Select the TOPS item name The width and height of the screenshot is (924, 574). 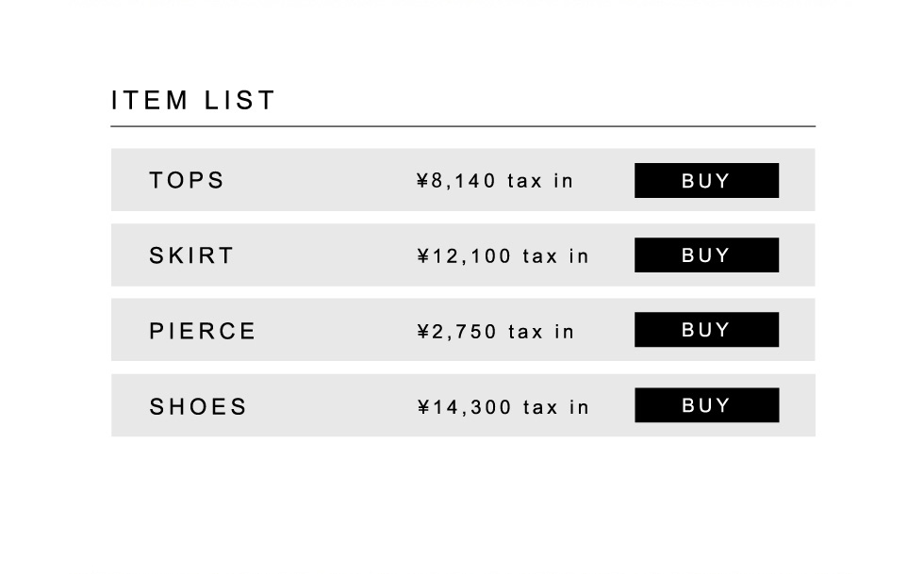coord(187,180)
